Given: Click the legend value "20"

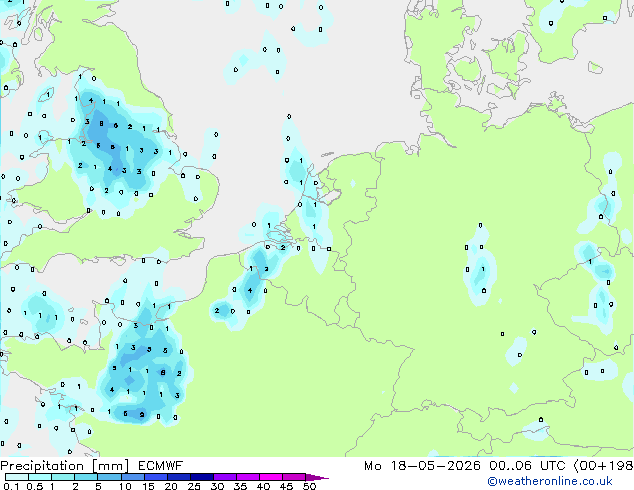Looking at the screenshot, I should click(x=171, y=486).
